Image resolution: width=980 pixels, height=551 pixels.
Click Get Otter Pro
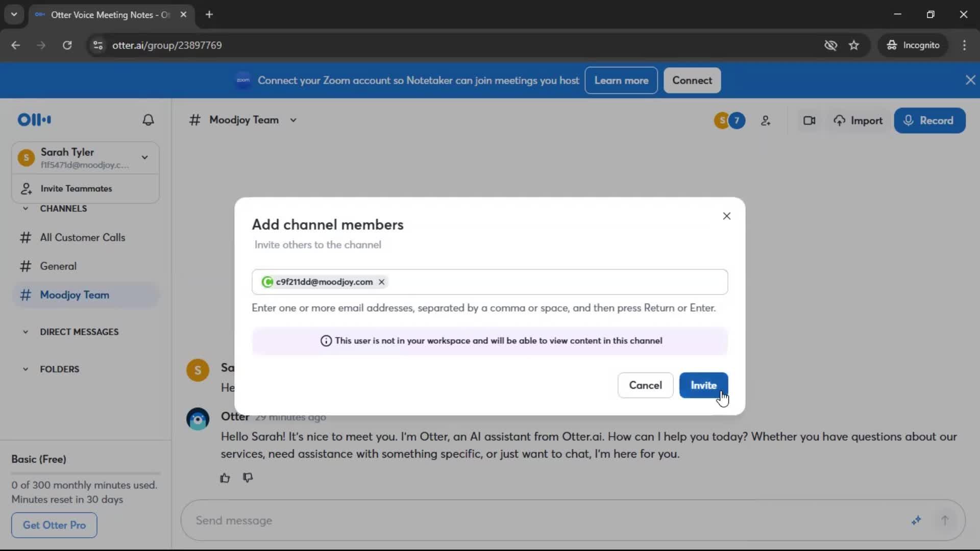point(54,525)
